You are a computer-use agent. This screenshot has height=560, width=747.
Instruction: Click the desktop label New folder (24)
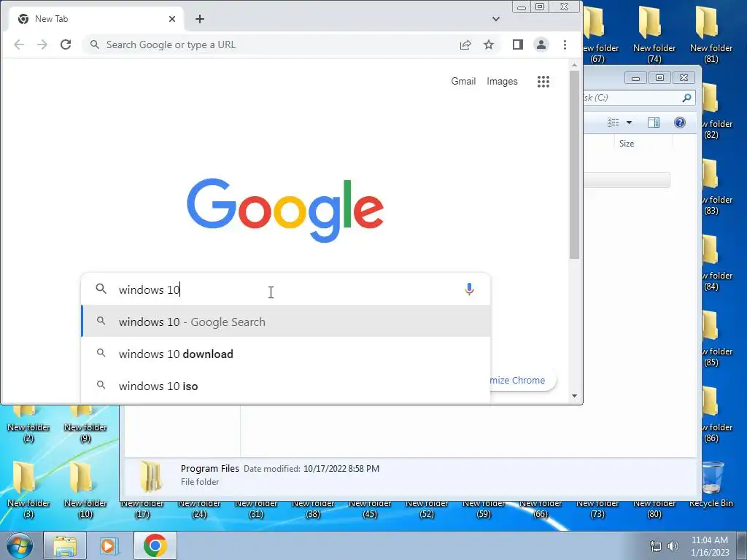point(199,508)
